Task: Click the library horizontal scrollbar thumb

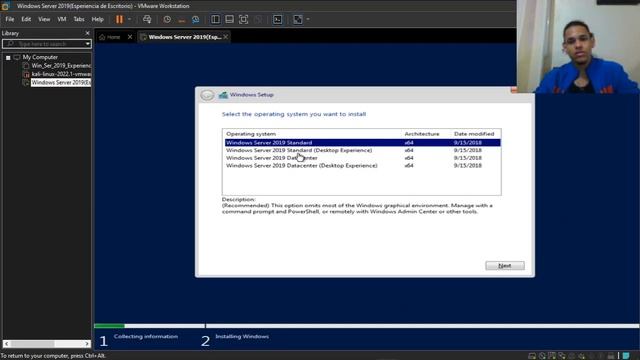Action: tap(33, 344)
